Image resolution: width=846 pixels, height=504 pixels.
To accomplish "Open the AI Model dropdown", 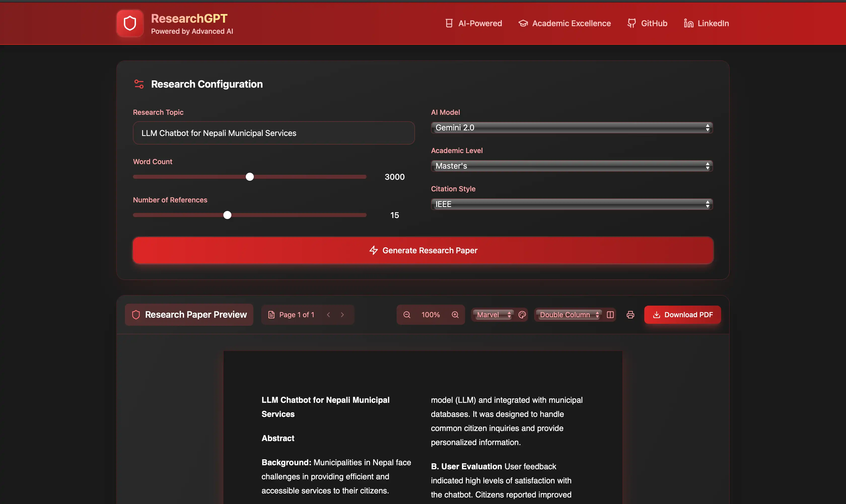I will point(572,128).
